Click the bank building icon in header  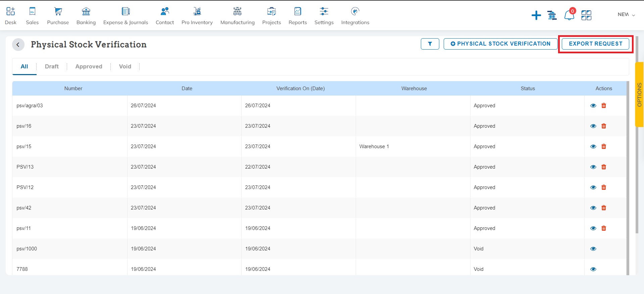(552, 15)
